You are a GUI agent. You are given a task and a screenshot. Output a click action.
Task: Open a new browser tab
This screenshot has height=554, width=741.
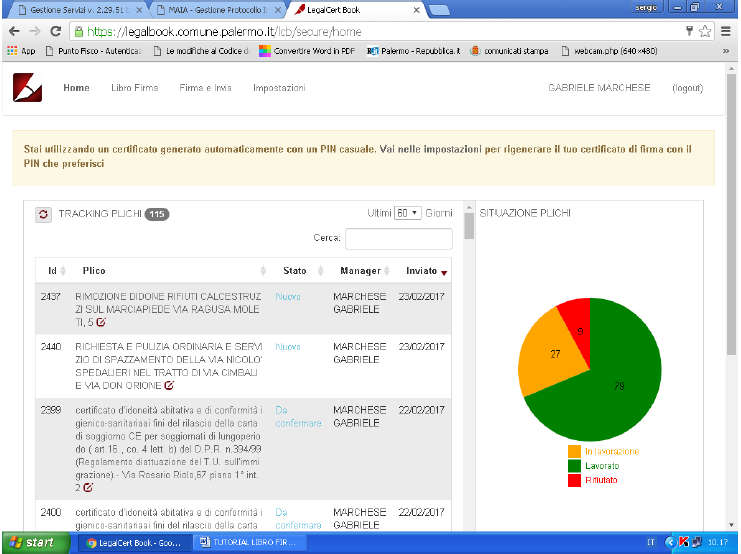439,10
